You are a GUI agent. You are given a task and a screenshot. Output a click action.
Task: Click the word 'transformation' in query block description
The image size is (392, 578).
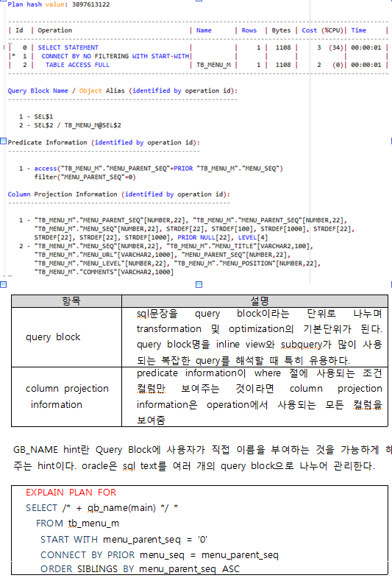169,329
